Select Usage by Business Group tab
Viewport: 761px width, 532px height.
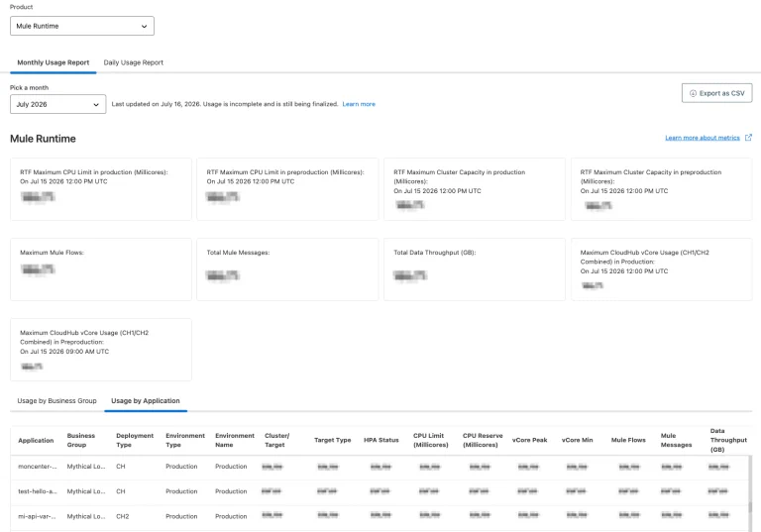click(56, 401)
